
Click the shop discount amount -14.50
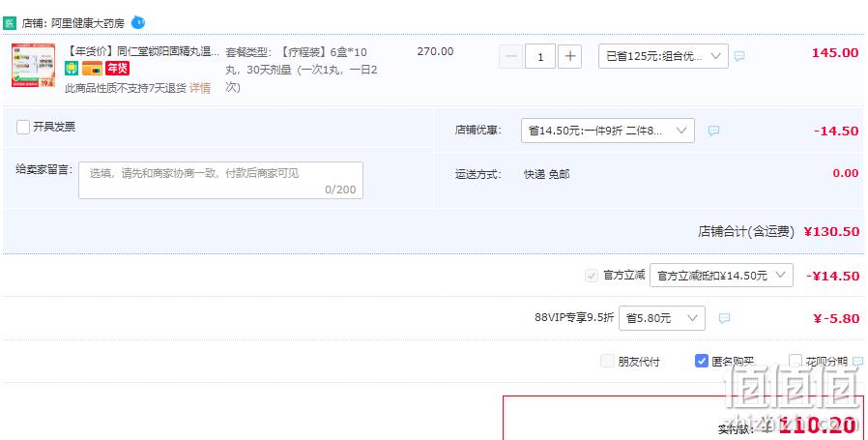836,132
